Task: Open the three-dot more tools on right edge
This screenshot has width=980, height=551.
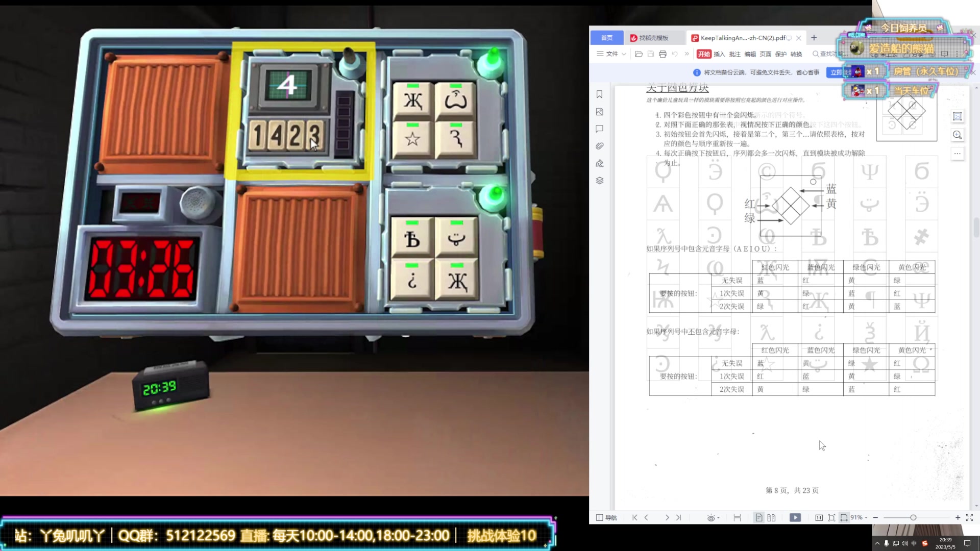Action: 958,154
